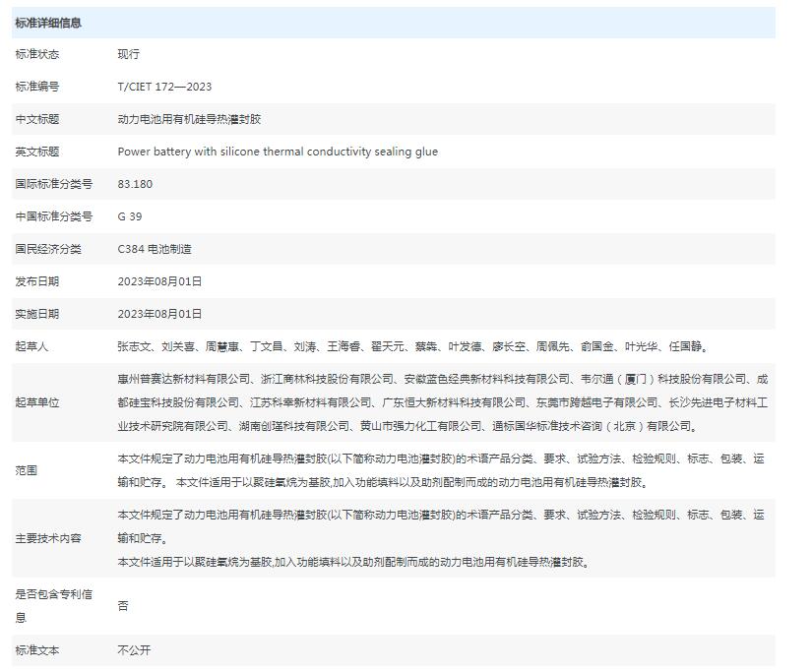Click the 起草单位 row label
The width and height of the screenshot is (812, 672).
37,402
